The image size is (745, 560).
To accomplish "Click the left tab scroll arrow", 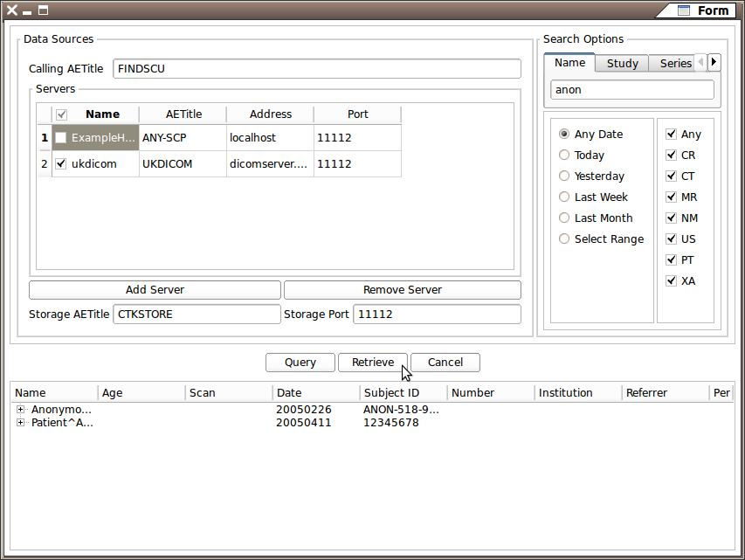I will click(700, 62).
